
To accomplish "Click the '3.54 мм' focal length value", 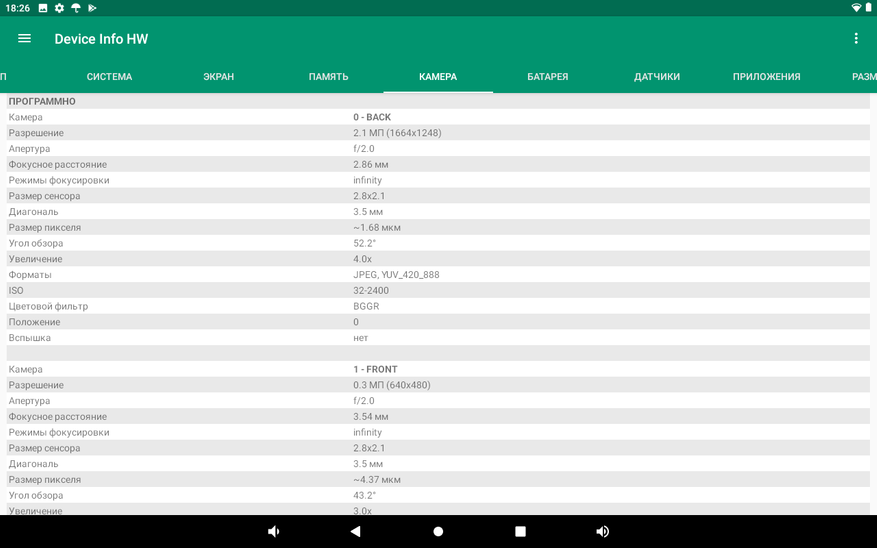I will click(x=371, y=417).
